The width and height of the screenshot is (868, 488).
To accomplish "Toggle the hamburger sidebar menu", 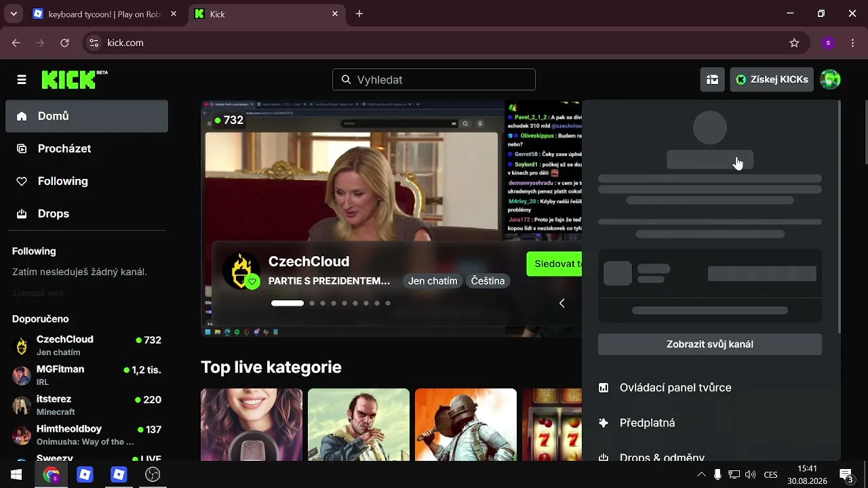I will coord(22,80).
